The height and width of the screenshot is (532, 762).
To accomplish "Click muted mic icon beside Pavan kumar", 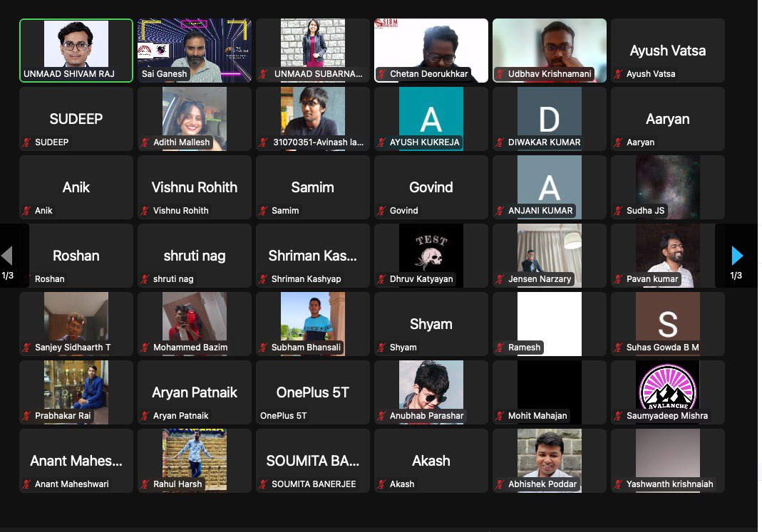I will [618, 279].
